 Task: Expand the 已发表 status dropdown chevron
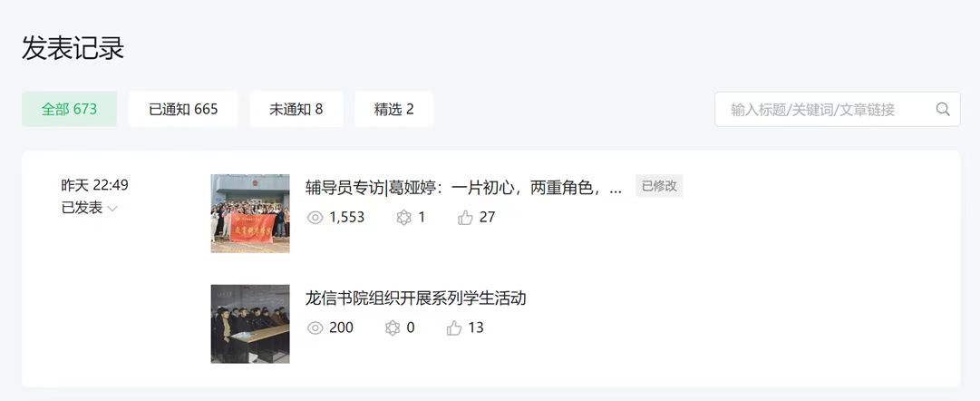pos(112,209)
